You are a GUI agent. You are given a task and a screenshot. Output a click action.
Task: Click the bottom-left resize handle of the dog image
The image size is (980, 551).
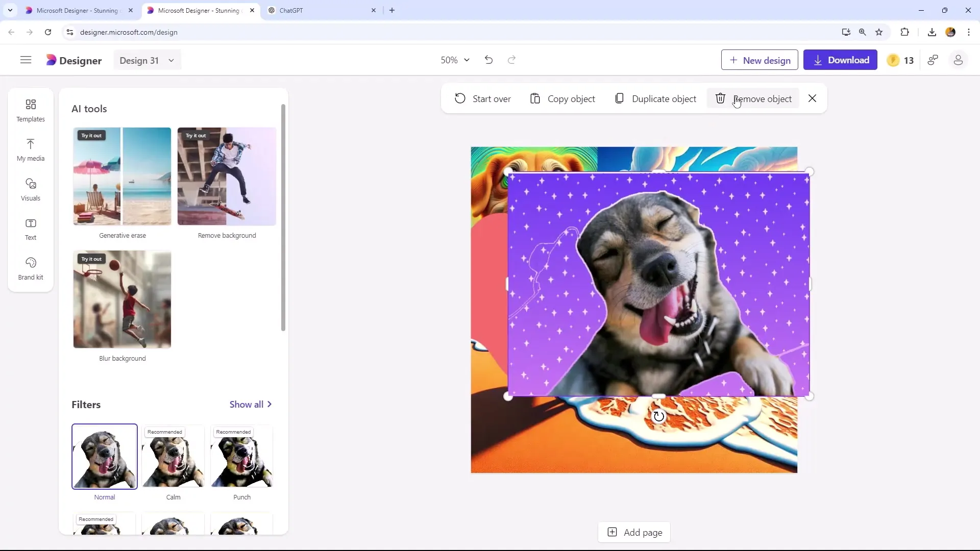508,396
